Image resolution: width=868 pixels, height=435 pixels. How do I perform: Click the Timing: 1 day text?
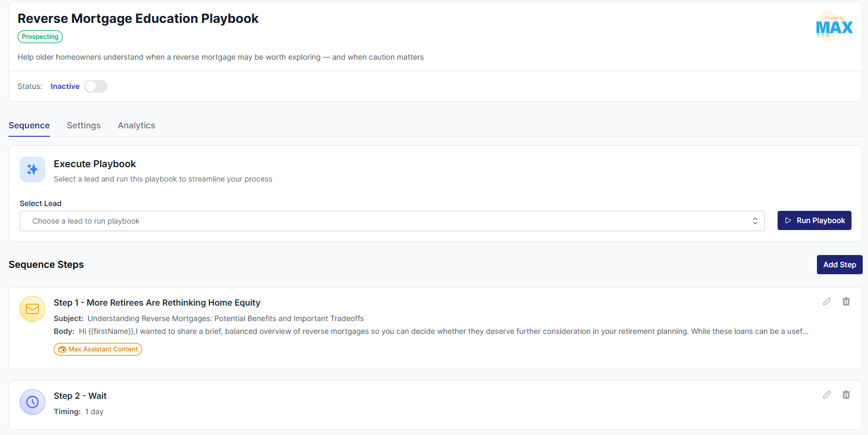79,412
